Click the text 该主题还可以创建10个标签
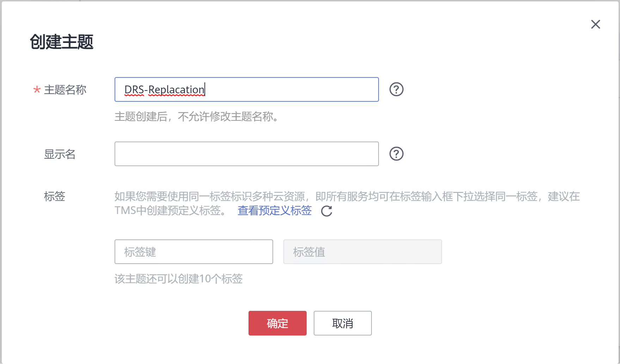The width and height of the screenshot is (620, 364). [178, 279]
